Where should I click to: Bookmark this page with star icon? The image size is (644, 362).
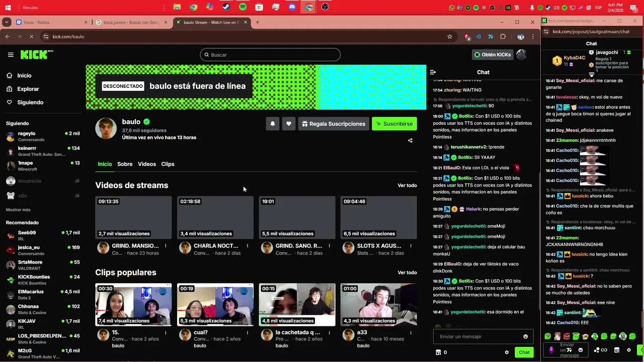coord(450,37)
